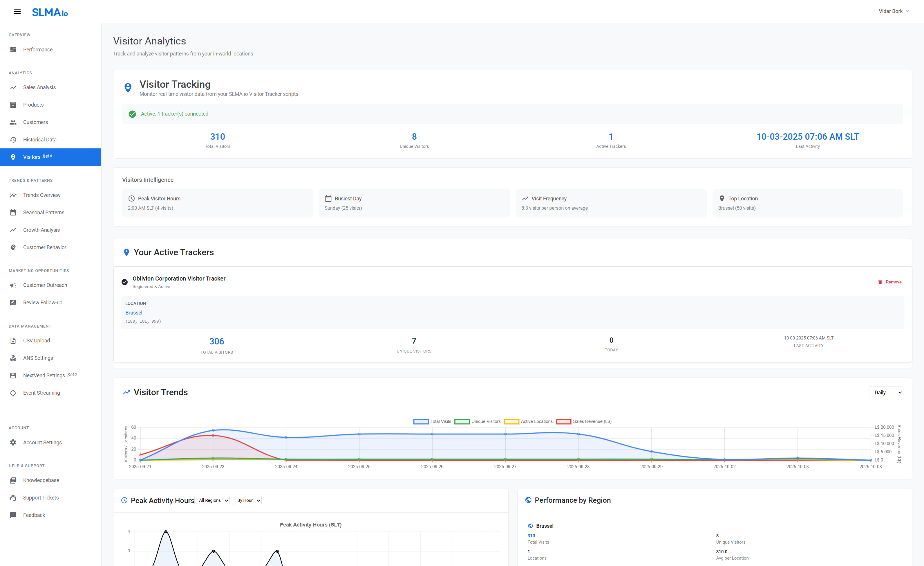Click the Event Streaming icon

pos(13,393)
